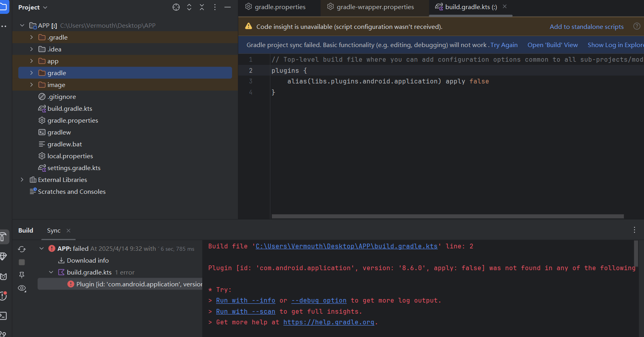Close the Sync tab
The width and height of the screenshot is (644, 337).
pyautogui.click(x=68, y=231)
